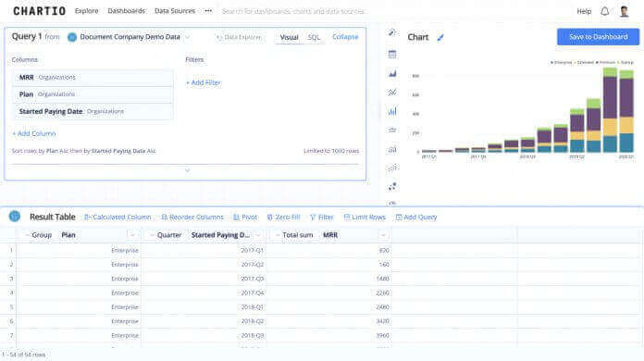
Task: Open the MRR column header dropdown
Action: coord(383,235)
